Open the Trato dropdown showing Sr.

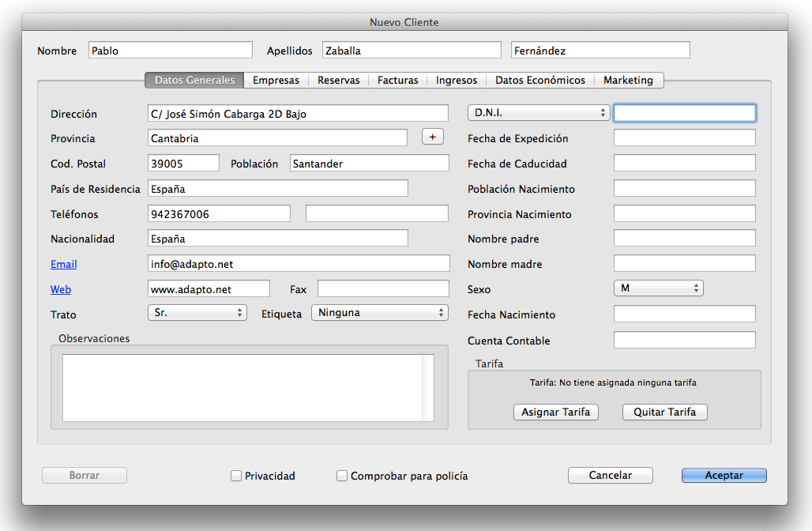coord(197,312)
